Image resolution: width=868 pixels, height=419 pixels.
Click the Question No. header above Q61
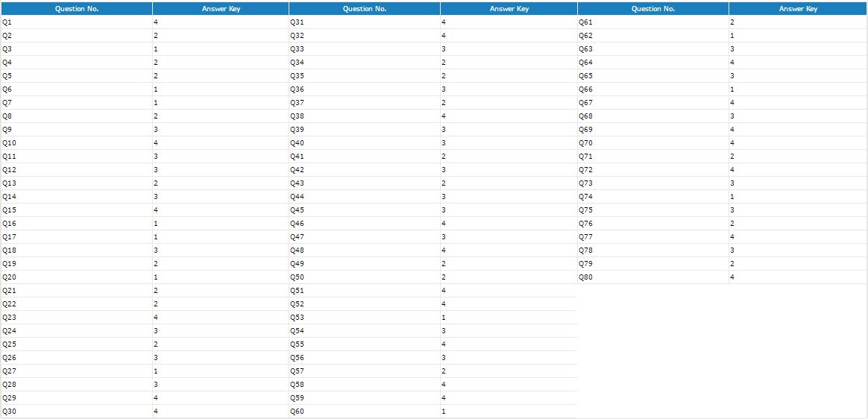(652, 9)
